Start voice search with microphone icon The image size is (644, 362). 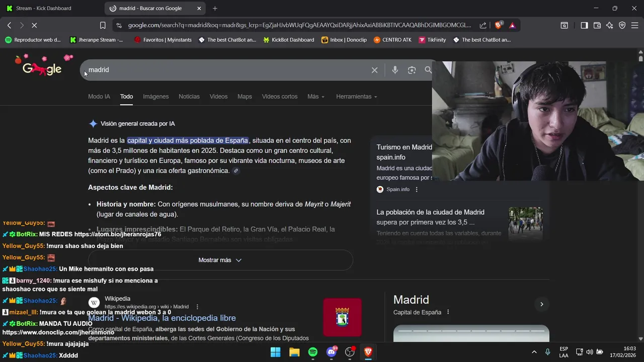point(395,70)
